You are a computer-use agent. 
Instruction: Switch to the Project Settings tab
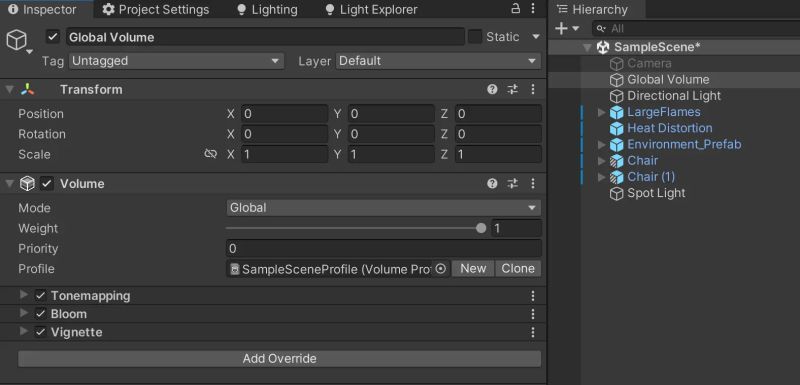click(x=156, y=9)
